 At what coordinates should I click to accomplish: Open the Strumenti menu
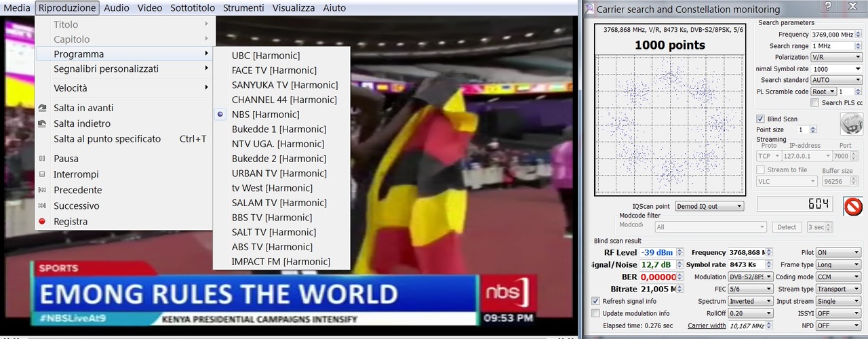(x=243, y=8)
